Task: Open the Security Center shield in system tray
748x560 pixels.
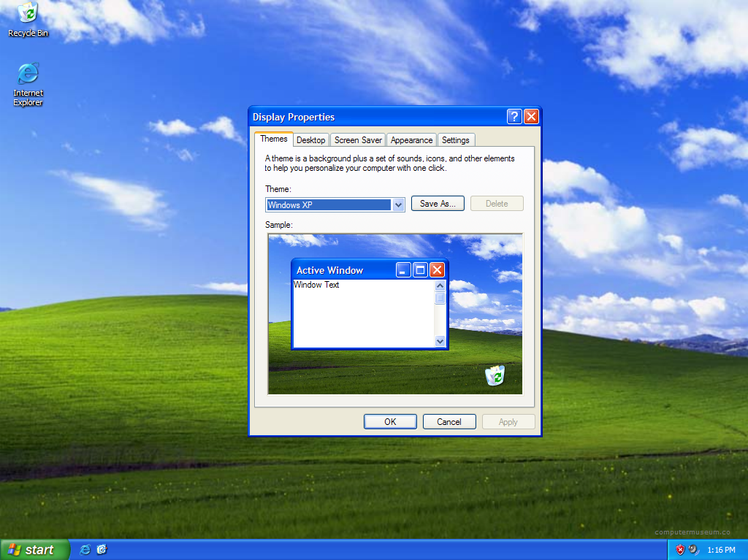Action: 680,549
